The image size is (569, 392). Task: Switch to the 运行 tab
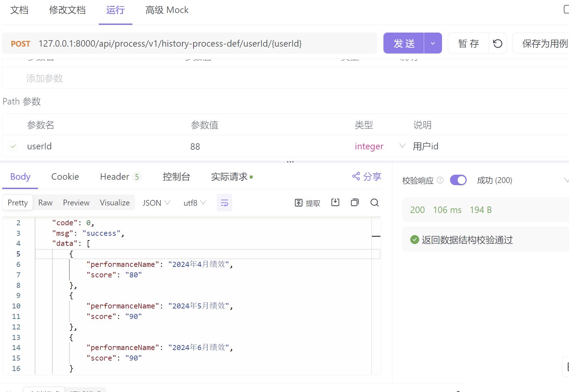115,10
